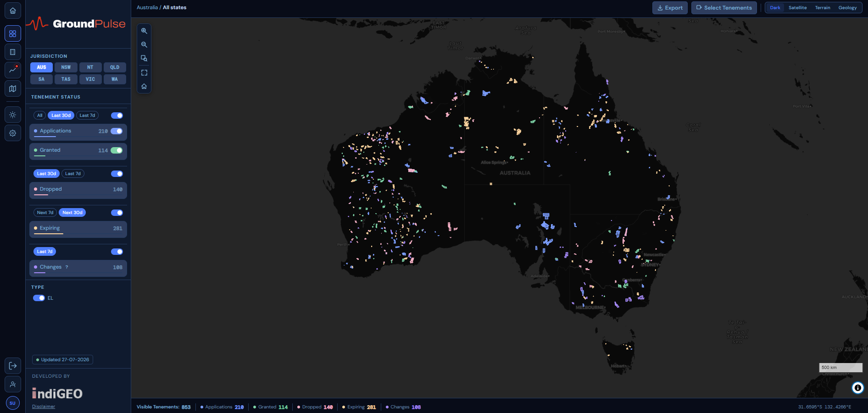Choose Last 7d for Dropped period
The height and width of the screenshot is (413, 868).
click(x=73, y=174)
